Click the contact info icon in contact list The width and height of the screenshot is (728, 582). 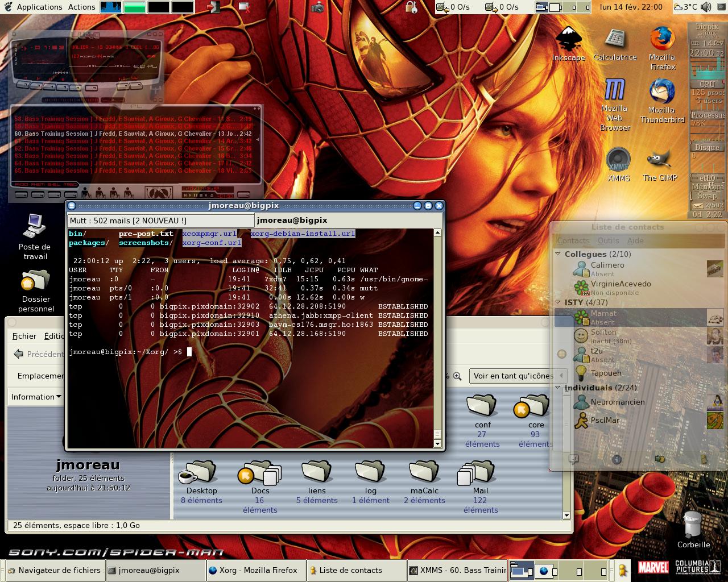[617, 459]
